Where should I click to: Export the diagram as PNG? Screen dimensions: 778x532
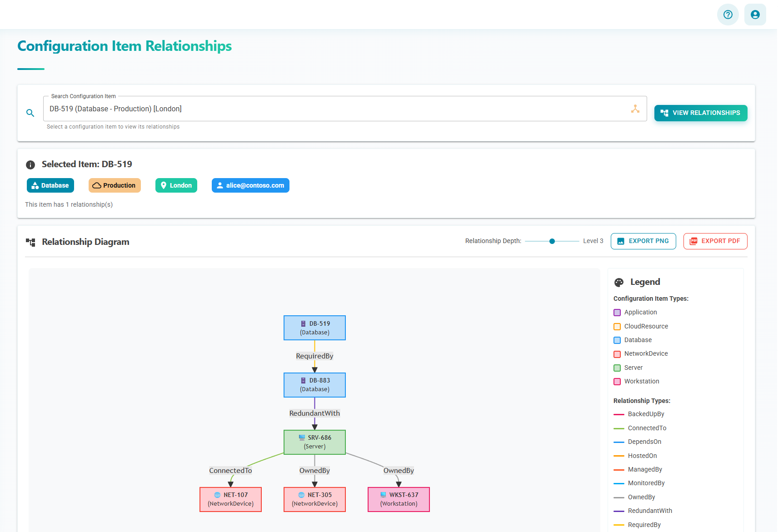pos(643,241)
